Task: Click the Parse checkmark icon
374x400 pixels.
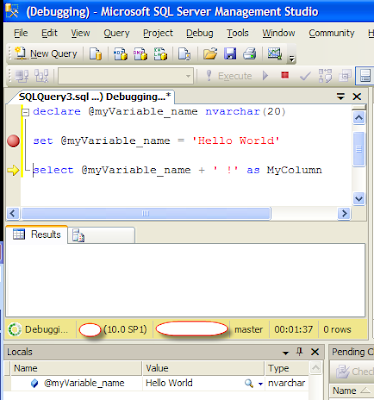Action: 305,76
